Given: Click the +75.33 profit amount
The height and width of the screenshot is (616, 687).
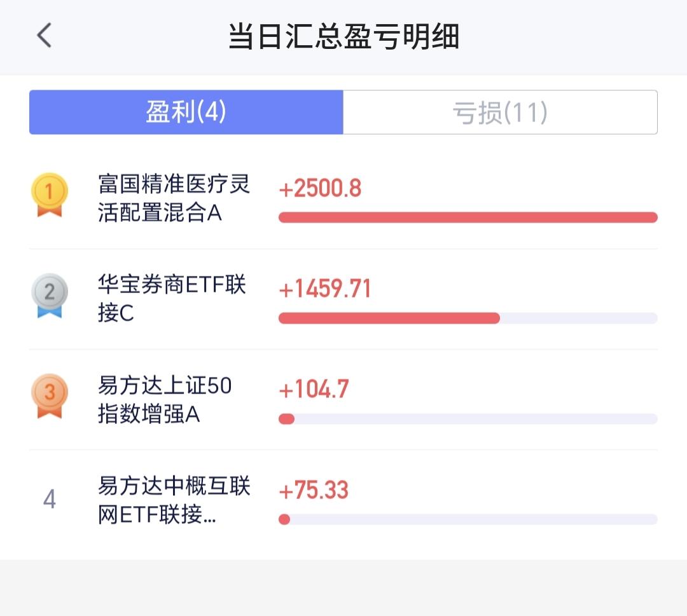Looking at the screenshot, I should point(313,490).
